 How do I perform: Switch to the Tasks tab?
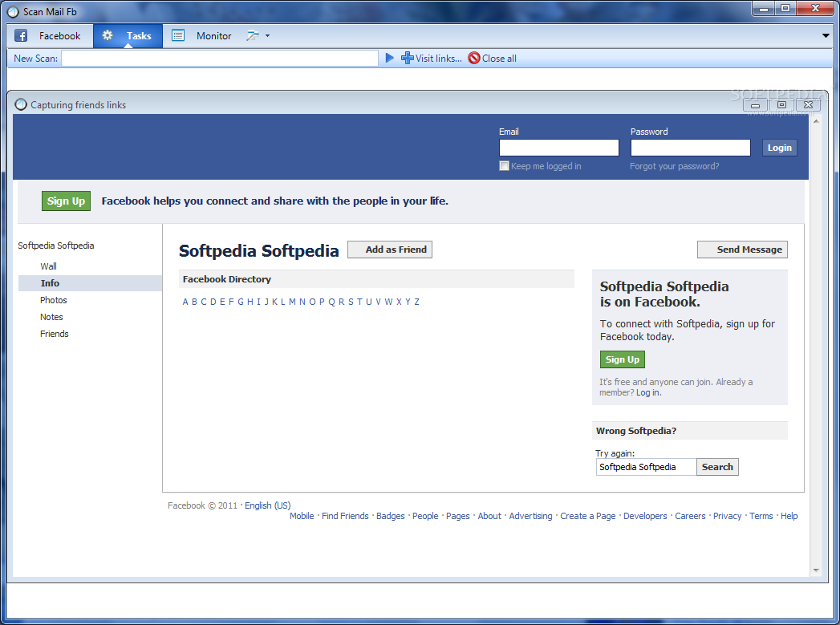[x=128, y=36]
